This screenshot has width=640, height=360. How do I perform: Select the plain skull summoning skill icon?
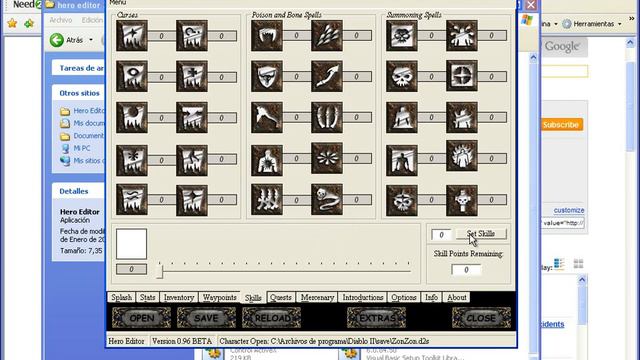(402, 76)
